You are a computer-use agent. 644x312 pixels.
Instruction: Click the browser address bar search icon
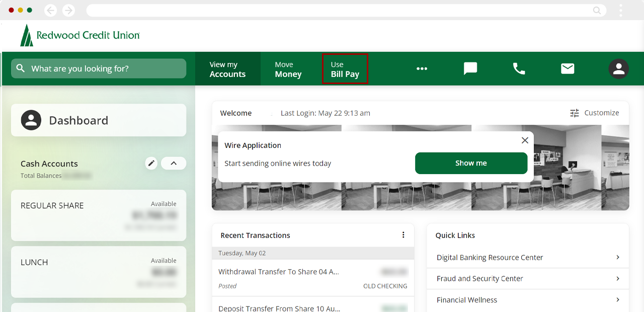click(x=597, y=10)
